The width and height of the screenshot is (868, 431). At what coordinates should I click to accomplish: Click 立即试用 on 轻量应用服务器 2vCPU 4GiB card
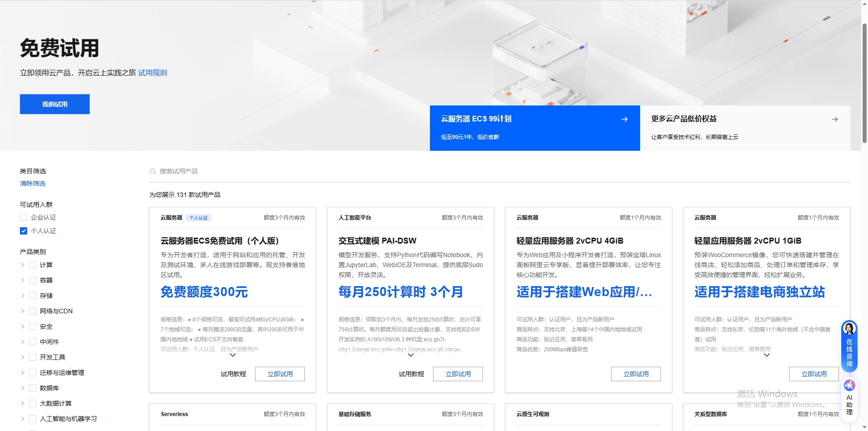[636, 374]
